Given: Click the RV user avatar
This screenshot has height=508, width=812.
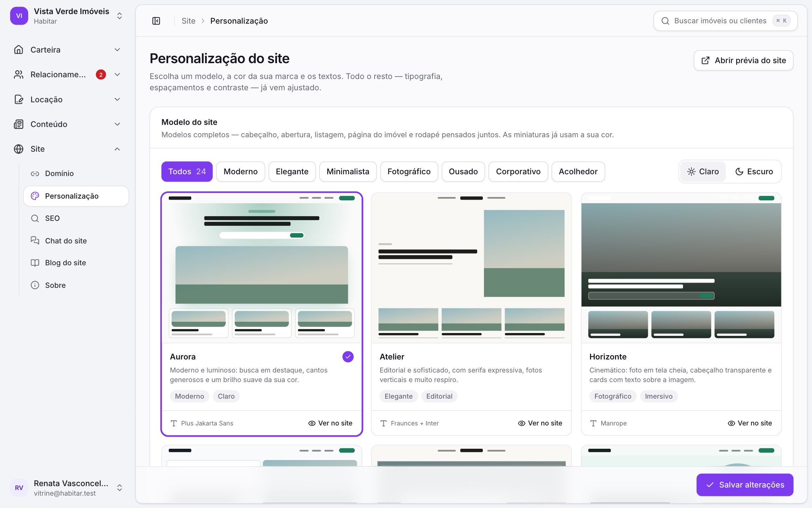Looking at the screenshot, I should point(19,488).
